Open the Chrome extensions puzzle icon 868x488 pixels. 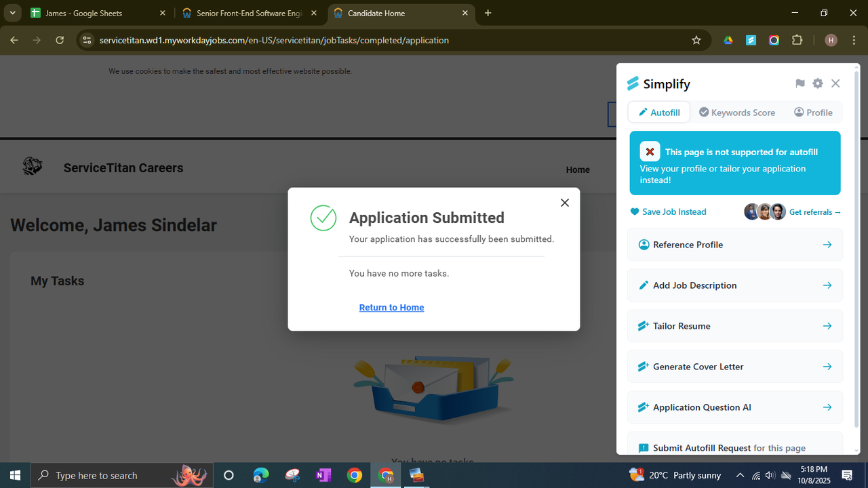(797, 40)
